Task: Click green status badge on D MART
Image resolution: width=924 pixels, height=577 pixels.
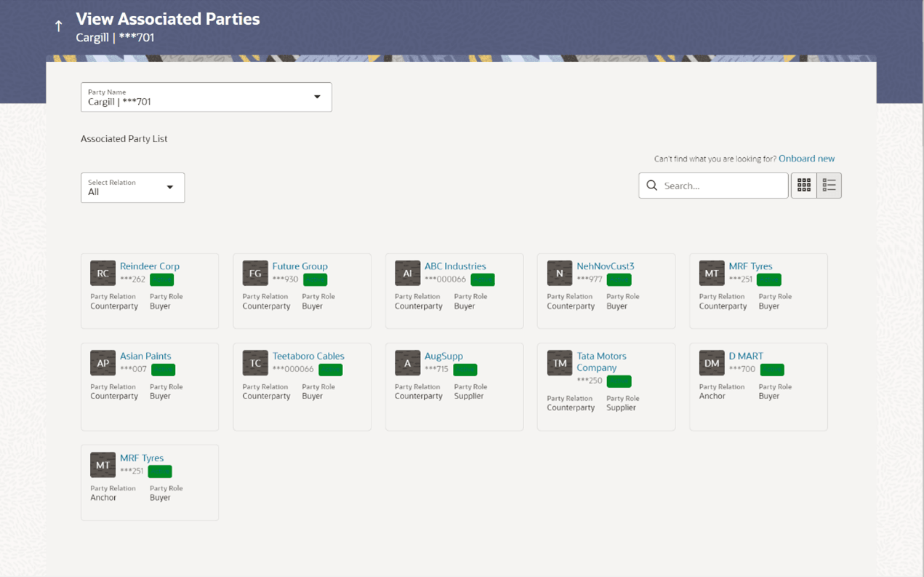Action: (772, 370)
